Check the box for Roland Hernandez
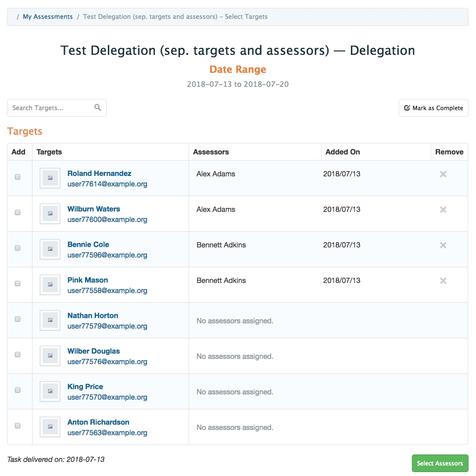 click(x=18, y=177)
